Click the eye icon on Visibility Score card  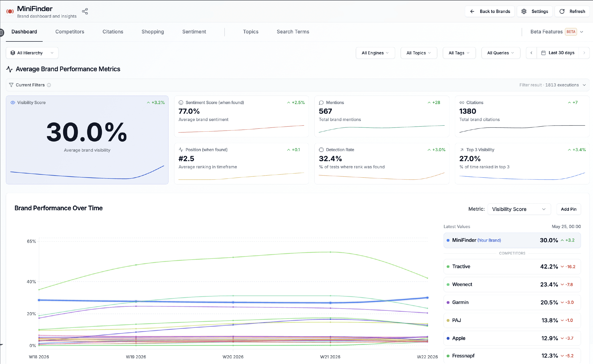(13, 103)
